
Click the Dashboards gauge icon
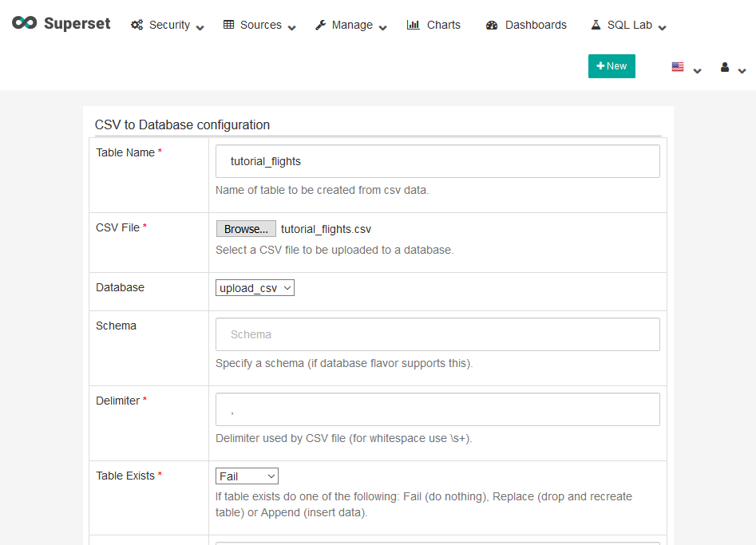coord(492,25)
